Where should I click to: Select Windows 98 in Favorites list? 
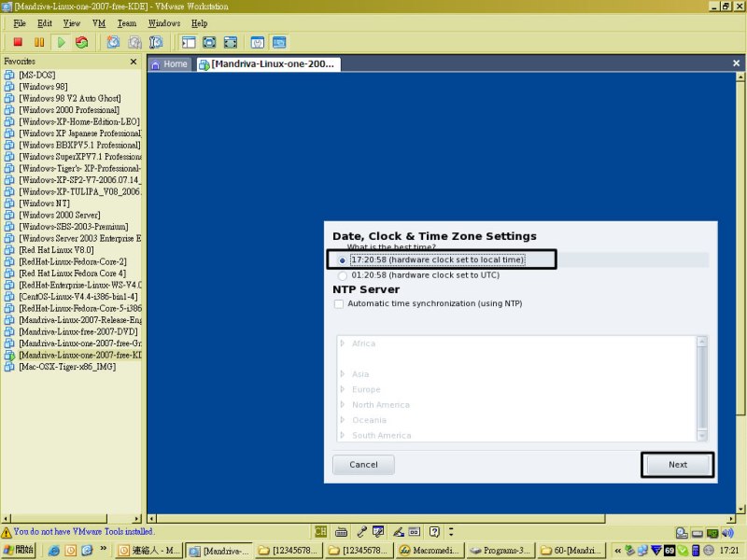click(x=43, y=87)
